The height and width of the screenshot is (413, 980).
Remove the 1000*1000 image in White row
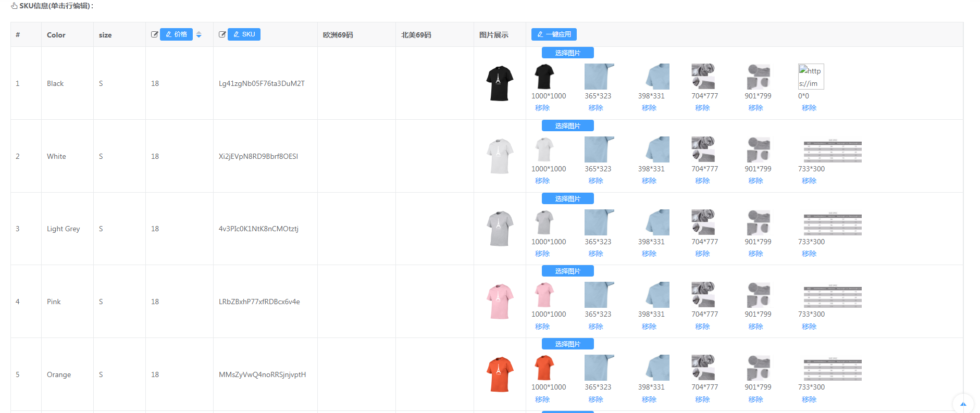(x=542, y=181)
